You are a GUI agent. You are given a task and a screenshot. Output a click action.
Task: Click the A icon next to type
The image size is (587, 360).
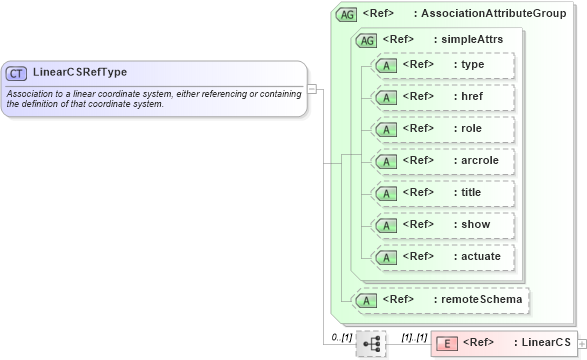coord(386,66)
